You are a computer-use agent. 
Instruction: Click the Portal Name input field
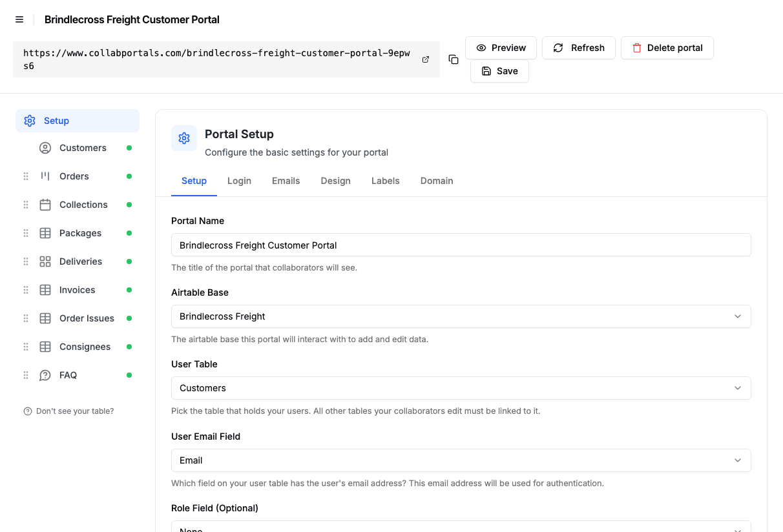pos(461,245)
